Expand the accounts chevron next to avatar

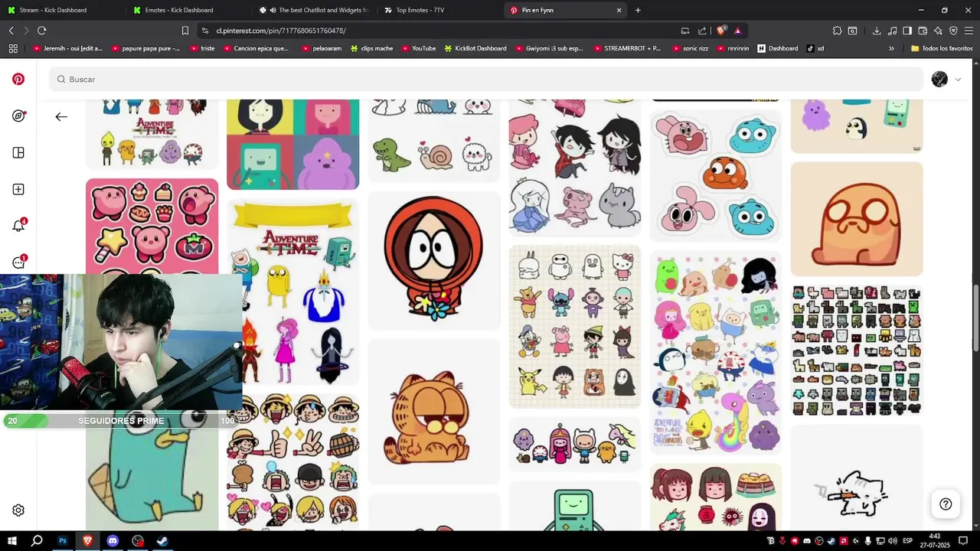(958, 80)
